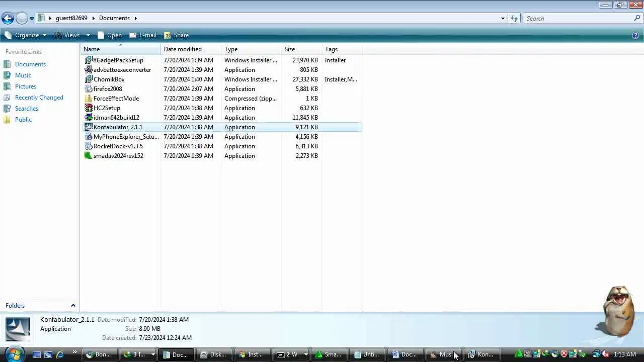Sort by Date modified column header
This screenshot has width=644, height=362.
click(191, 49)
